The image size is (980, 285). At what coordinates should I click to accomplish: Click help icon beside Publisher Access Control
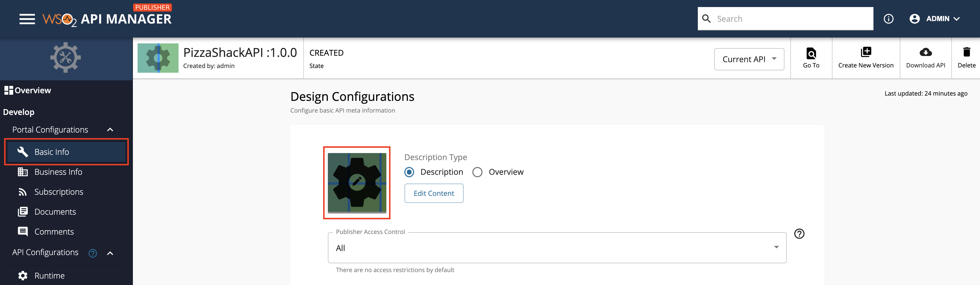click(799, 234)
